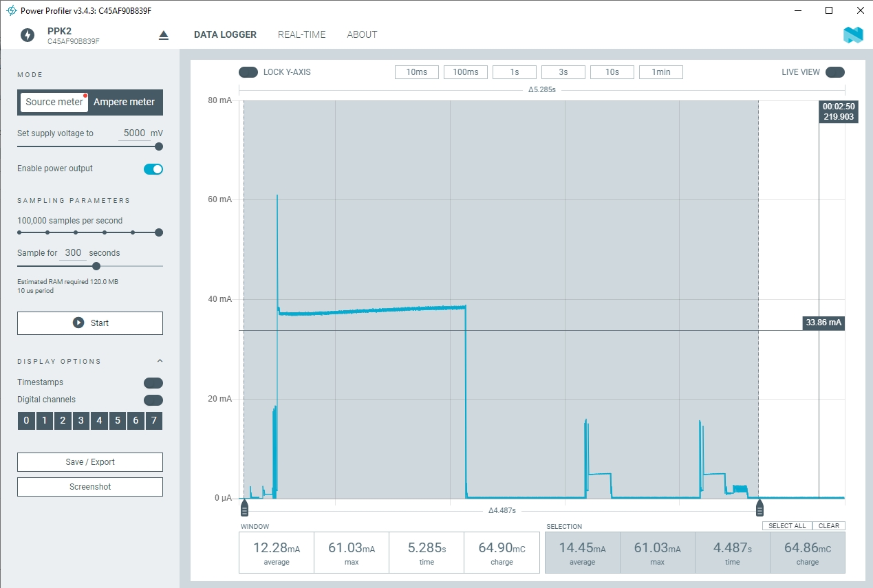Collapse the Display Options section
Viewport: 873px width, 588px height.
point(160,361)
